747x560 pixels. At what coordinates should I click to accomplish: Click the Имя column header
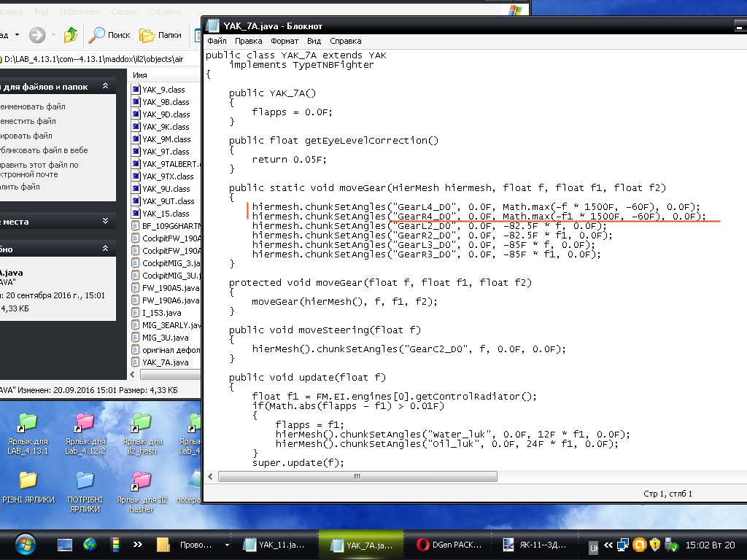tap(140, 75)
